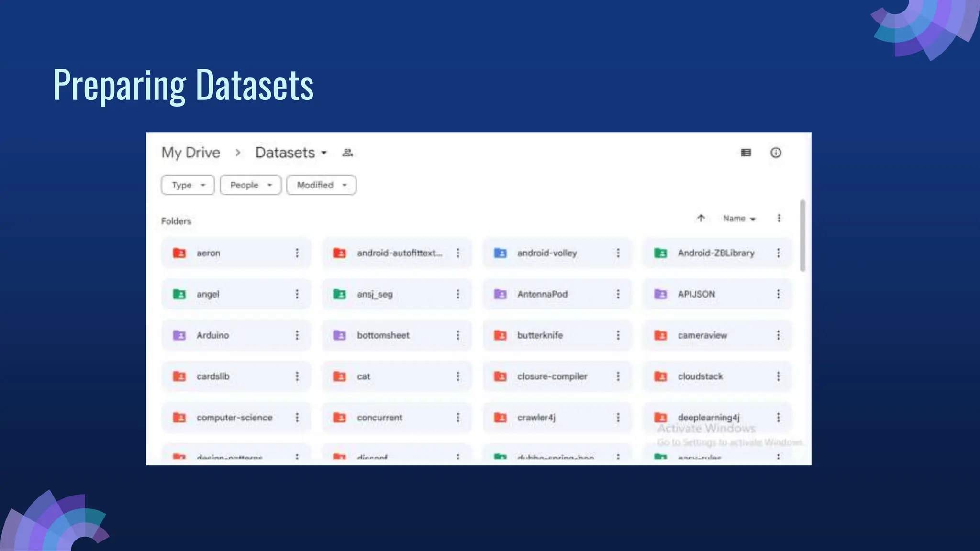Open more options for cloudstack folder
The width and height of the screenshot is (980, 551).
point(779,376)
